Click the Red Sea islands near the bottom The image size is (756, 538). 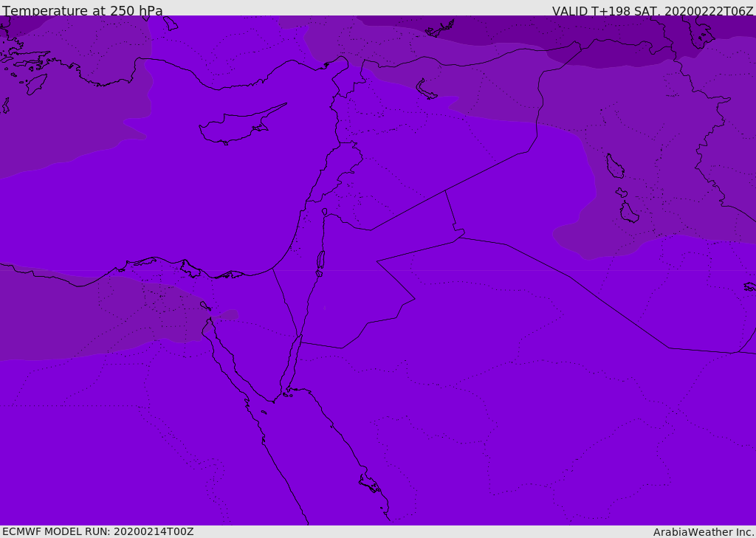click(x=369, y=484)
